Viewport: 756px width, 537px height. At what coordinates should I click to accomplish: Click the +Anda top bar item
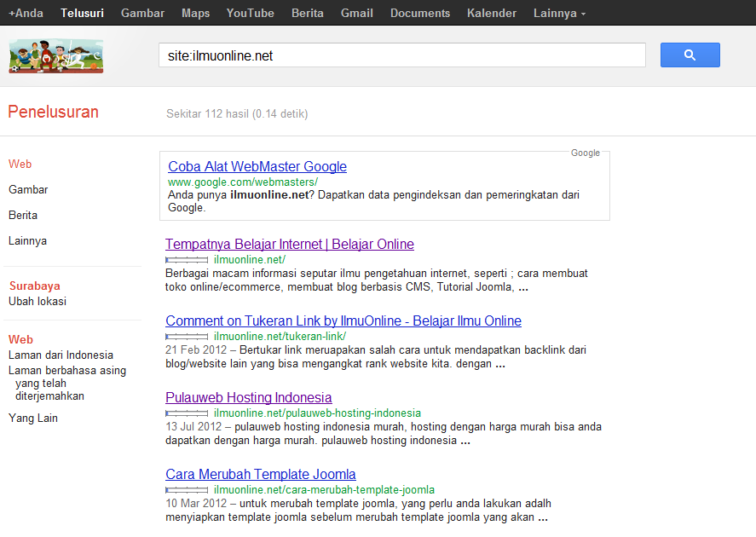26,13
